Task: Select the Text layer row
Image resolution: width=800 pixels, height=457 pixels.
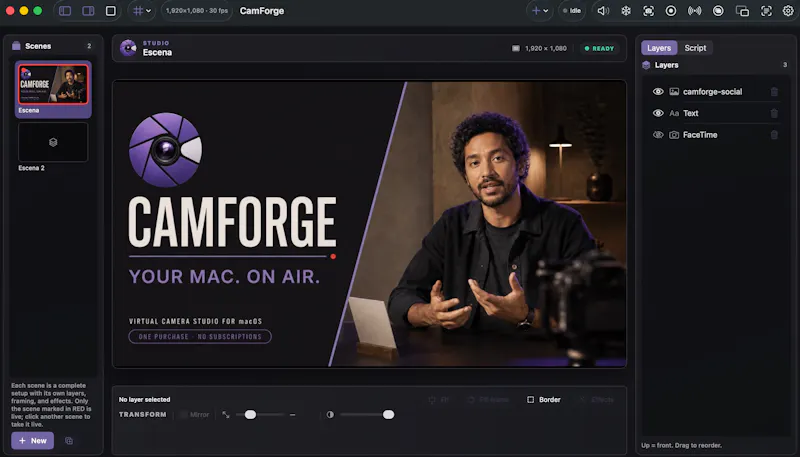Action: 716,113
